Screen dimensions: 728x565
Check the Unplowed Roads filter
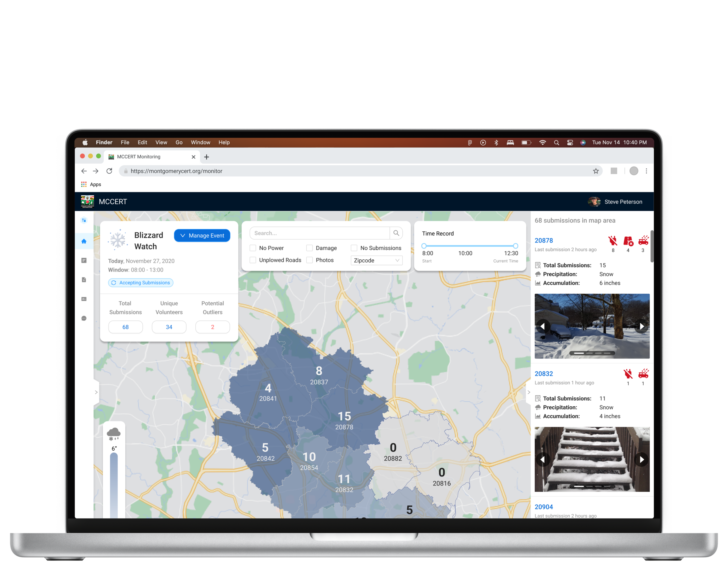[253, 260]
